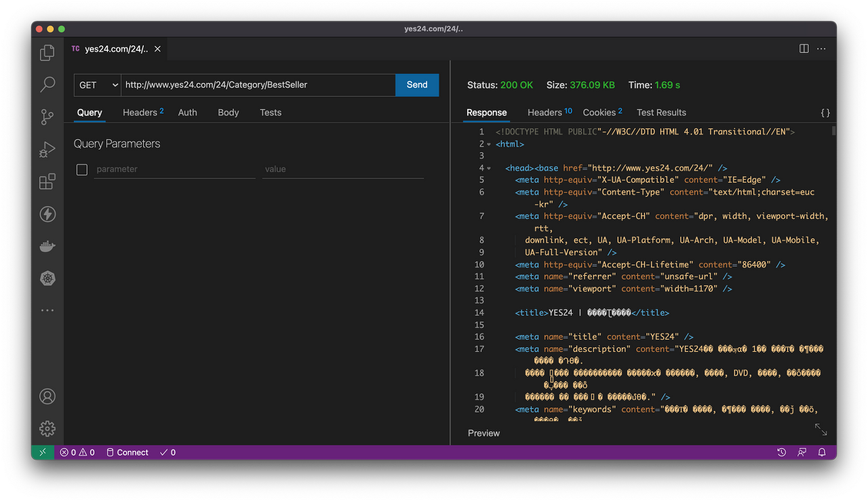Split the editor to the right
This screenshot has width=868, height=501.
coord(804,49)
